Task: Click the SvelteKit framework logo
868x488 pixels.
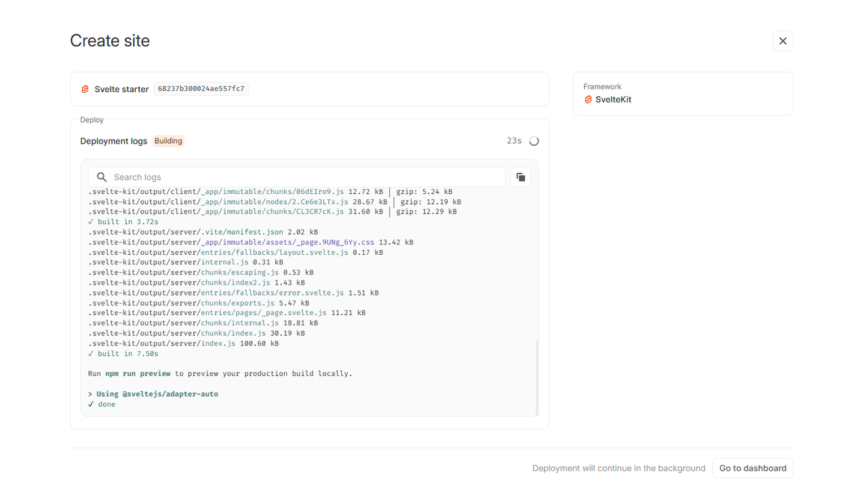Action: point(588,100)
